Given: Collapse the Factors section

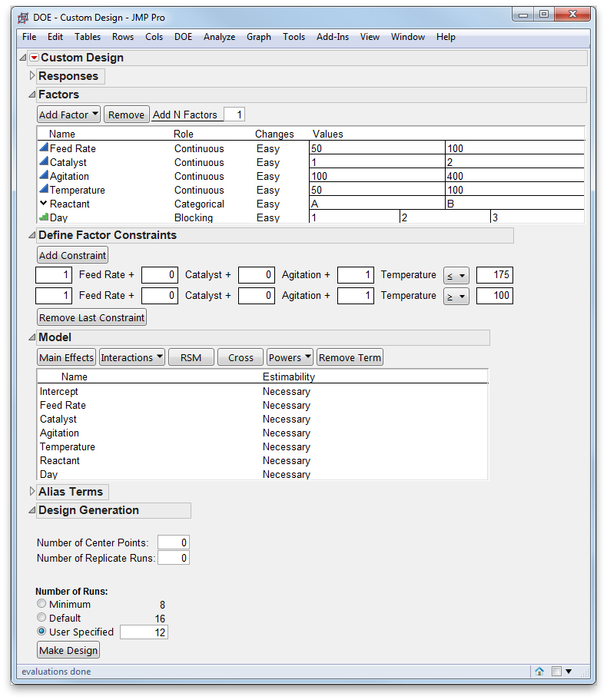Looking at the screenshot, I should click(x=32, y=95).
